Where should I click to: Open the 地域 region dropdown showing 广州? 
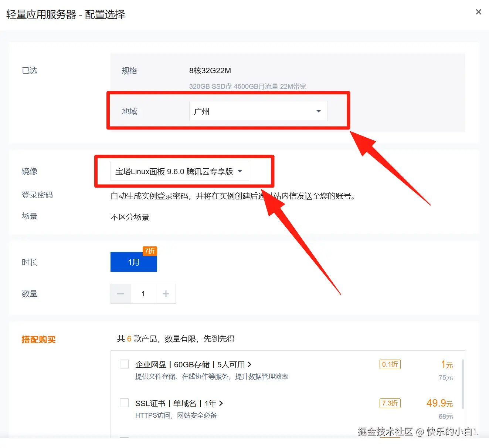[x=258, y=111]
